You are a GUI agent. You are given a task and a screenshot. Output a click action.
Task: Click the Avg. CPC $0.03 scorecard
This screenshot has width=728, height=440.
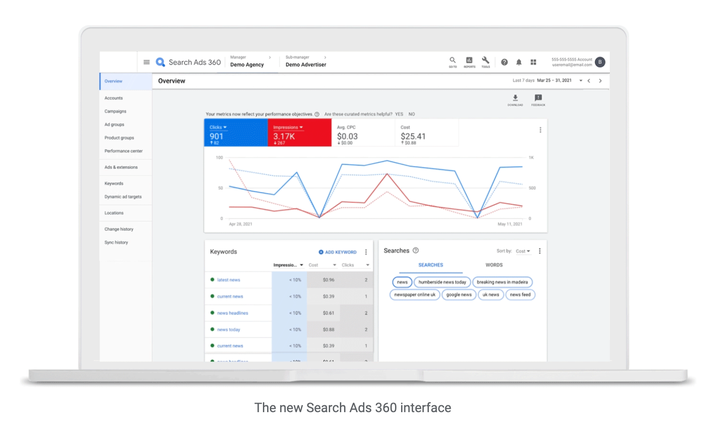coord(363,133)
